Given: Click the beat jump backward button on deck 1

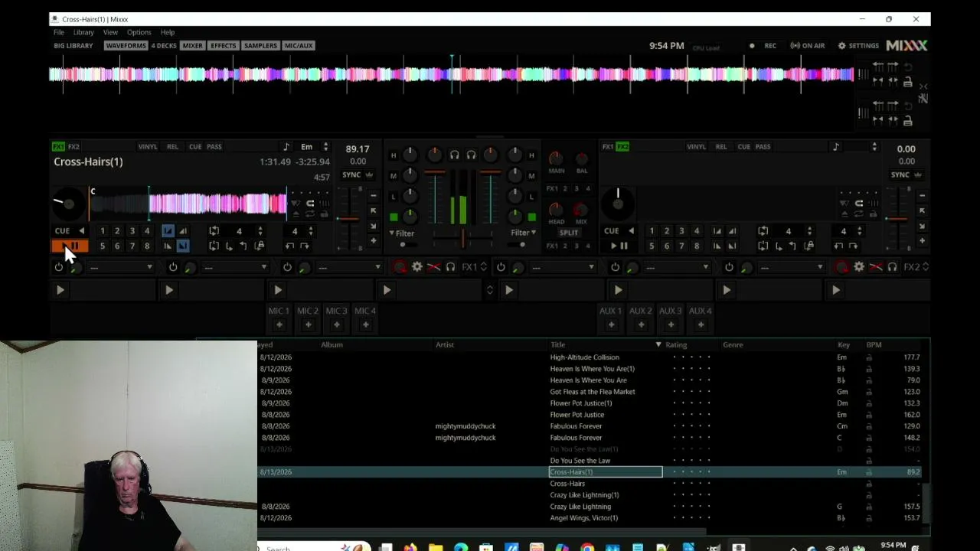Looking at the screenshot, I should pyautogui.click(x=289, y=246).
